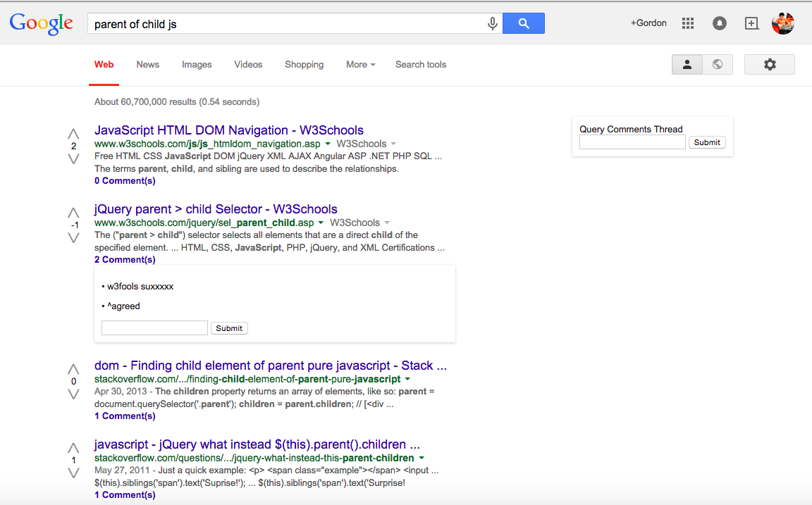Submit the Query Comments Thread comment
Screen dimensions: 812x505
(x=707, y=142)
